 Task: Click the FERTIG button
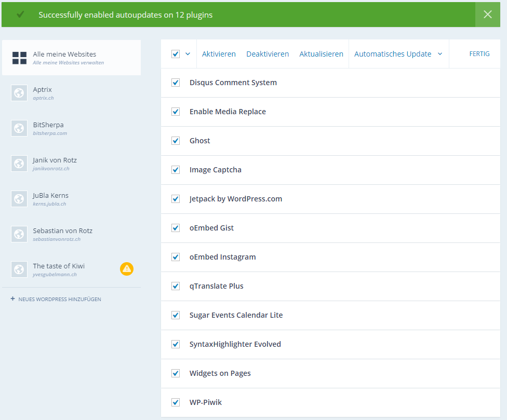tap(479, 54)
